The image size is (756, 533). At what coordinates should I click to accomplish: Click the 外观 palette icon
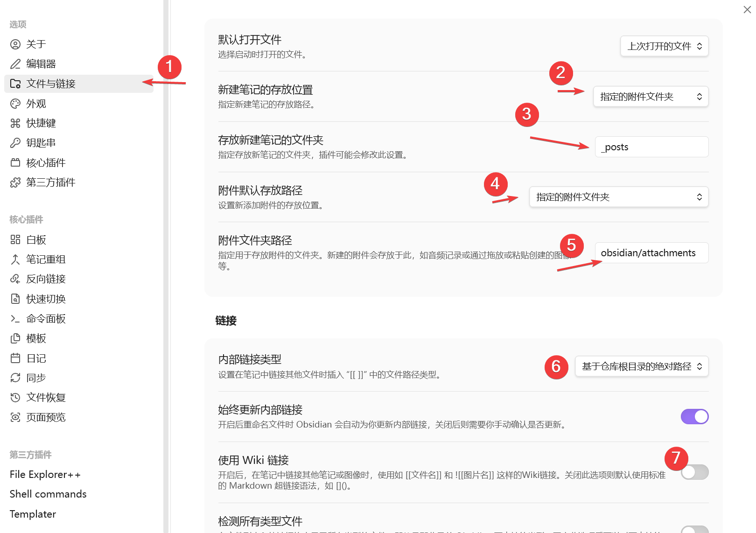coord(15,104)
